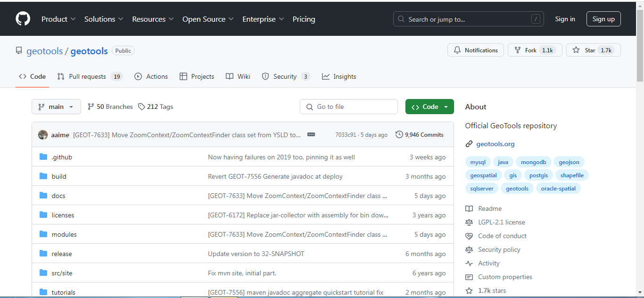Image resolution: width=644 pixels, height=298 pixels.
Task: Click the search magnifier icon in header
Action: (x=401, y=19)
